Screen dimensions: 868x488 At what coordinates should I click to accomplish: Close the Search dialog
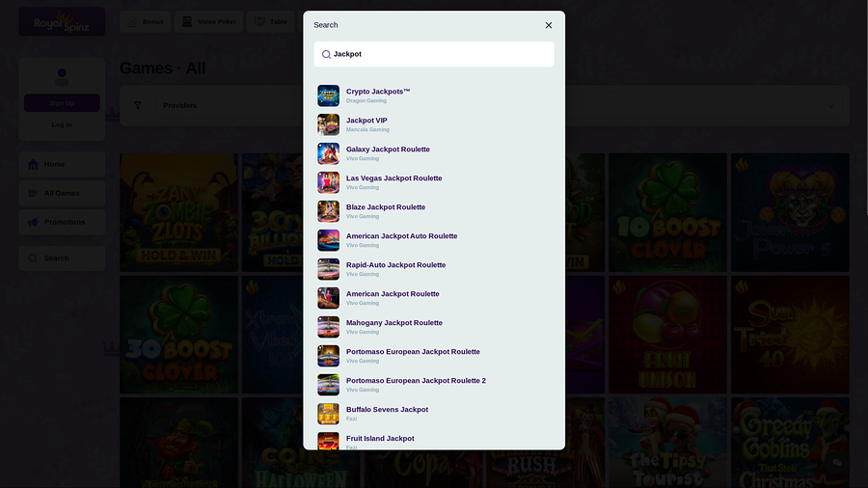click(x=549, y=25)
